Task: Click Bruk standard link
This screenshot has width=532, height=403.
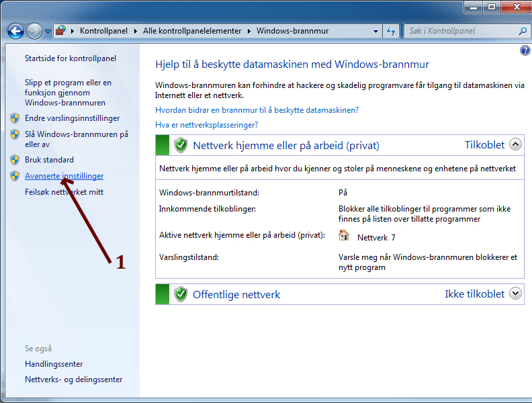Action: (49, 160)
